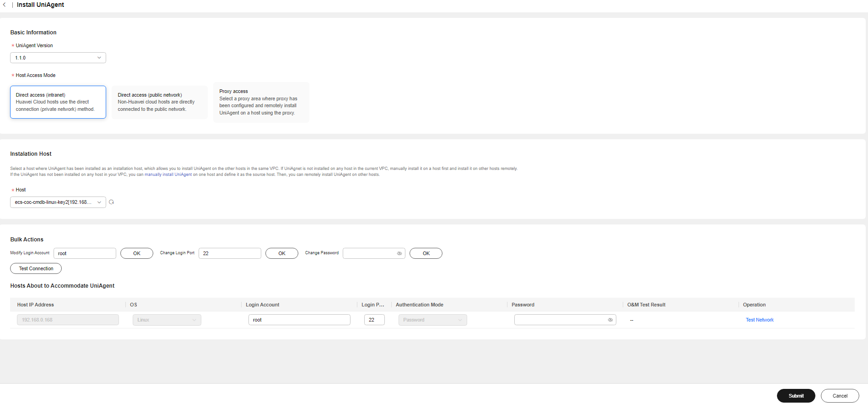Viewport: 868px width, 404px height.
Task: Confirm Change Login Port with OK
Action: pyautogui.click(x=282, y=253)
